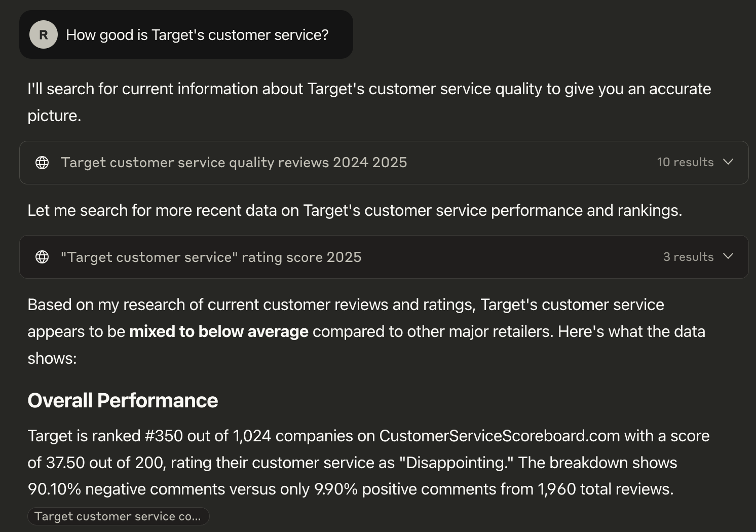Open the "3 results" count label
This screenshot has height=532, width=756.
[x=688, y=257]
